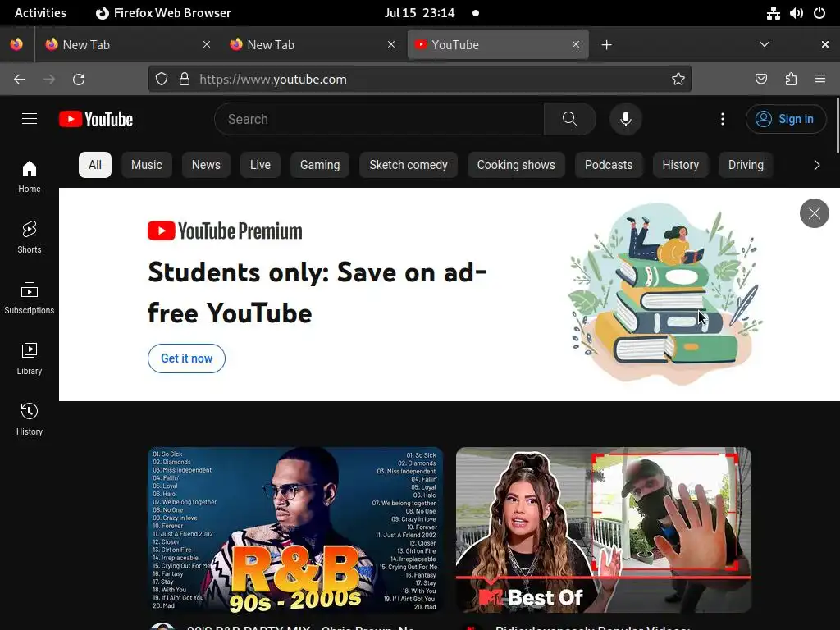Click the browser URL address bar
Viewport: 840px width, 630px height.
click(420, 80)
